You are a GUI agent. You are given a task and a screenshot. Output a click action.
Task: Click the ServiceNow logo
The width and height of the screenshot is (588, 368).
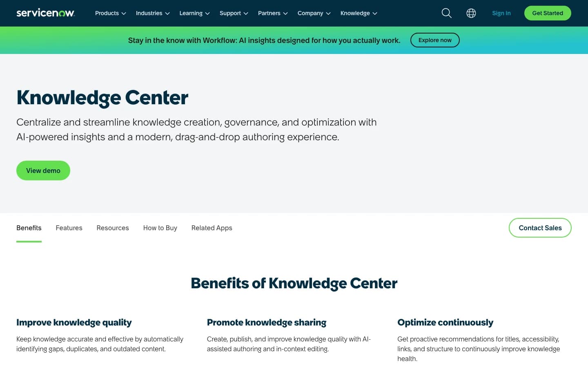(x=45, y=13)
